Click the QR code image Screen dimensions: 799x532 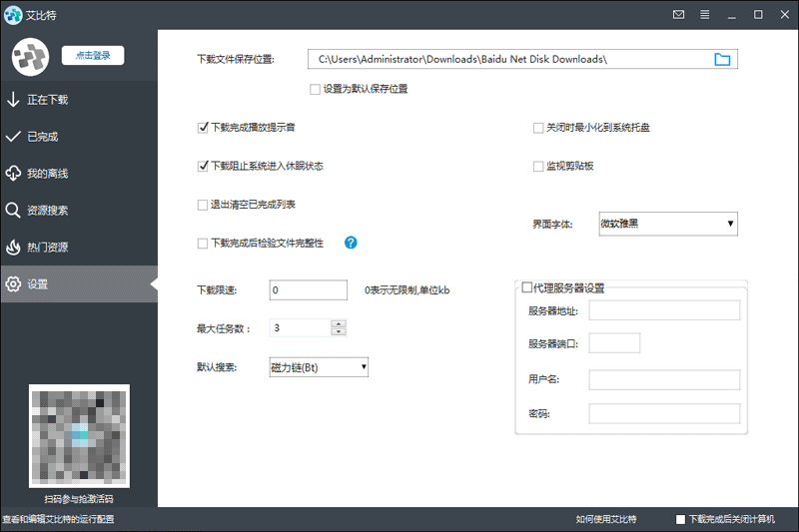point(79,436)
